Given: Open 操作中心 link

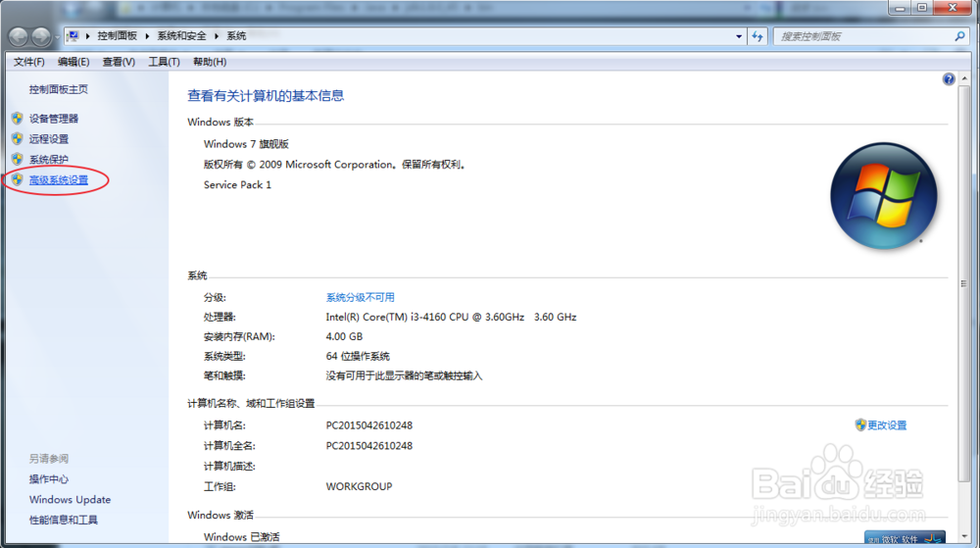Looking at the screenshot, I should 49,479.
